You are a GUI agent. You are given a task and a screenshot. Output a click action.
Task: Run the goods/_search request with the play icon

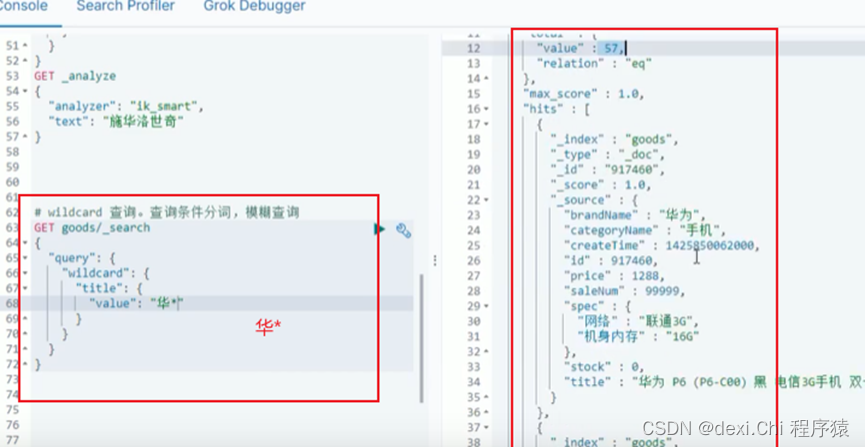click(380, 228)
